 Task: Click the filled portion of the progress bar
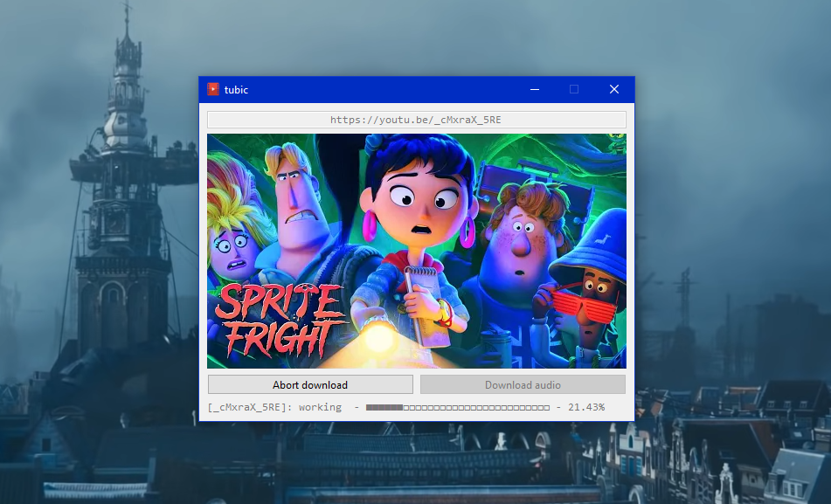point(384,406)
